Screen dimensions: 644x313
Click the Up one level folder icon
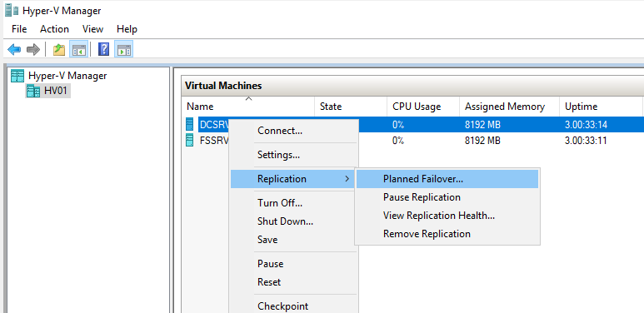tap(59, 50)
